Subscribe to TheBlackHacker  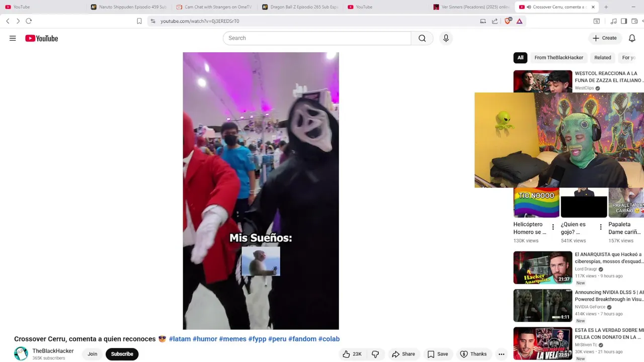point(122,354)
